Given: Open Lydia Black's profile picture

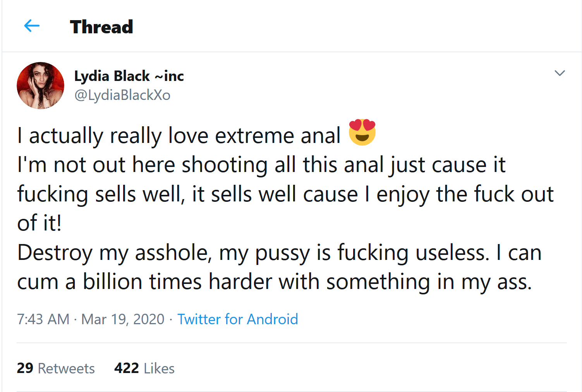Looking at the screenshot, I should click(x=41, y=86).
